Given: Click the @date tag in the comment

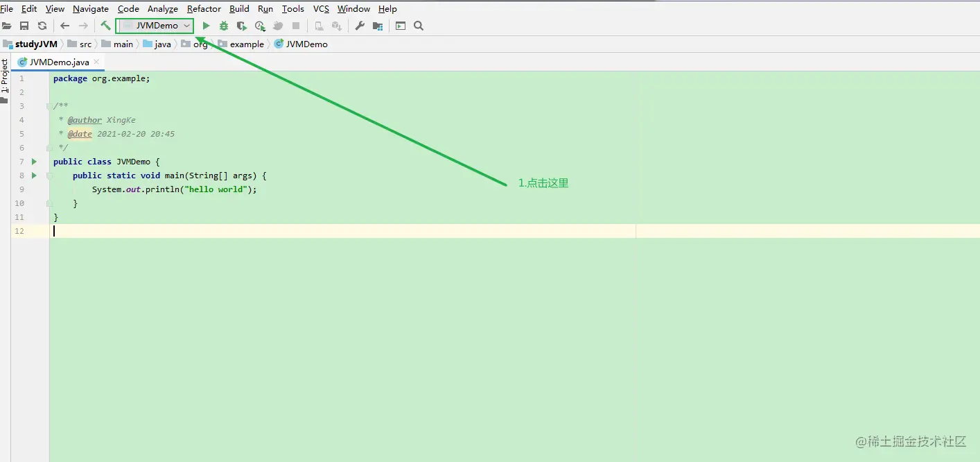Looking at the screenshot, I should click(x=80, y=134).
